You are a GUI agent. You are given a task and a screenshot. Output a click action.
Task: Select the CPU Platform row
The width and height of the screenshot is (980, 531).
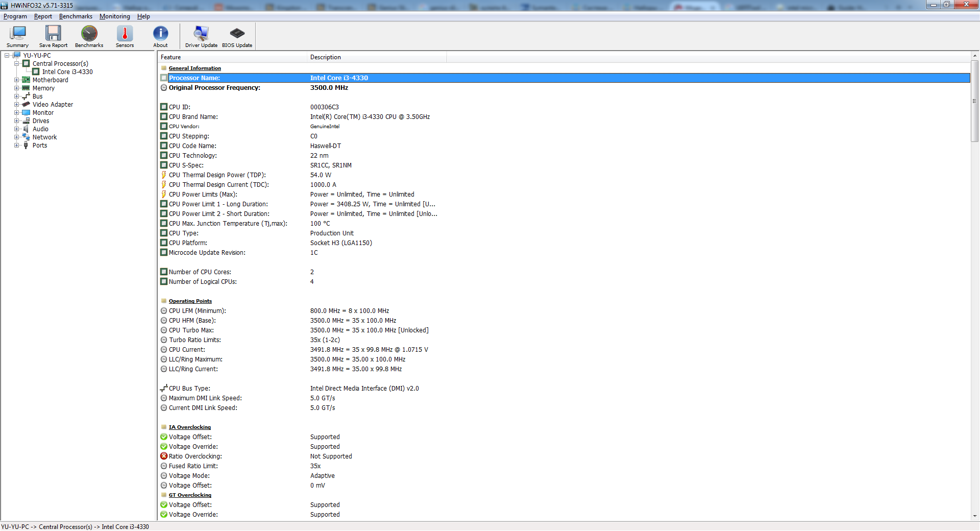click(564, 243)
